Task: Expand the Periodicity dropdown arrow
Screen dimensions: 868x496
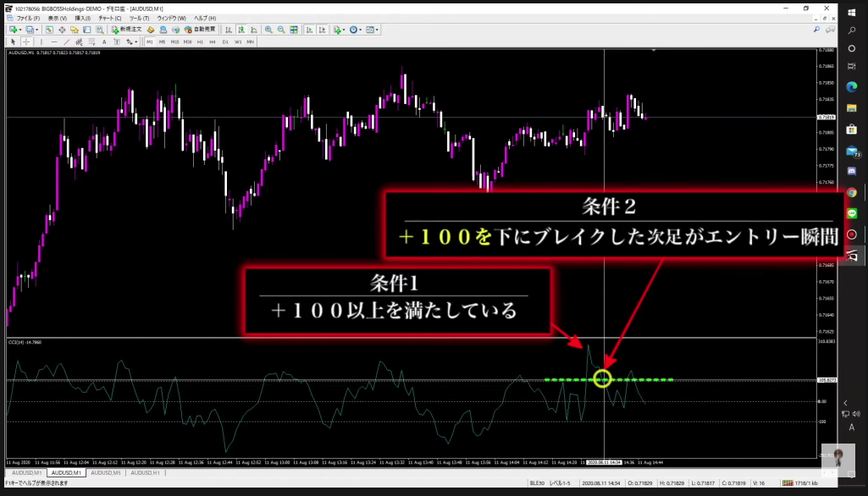Action: click(x=361, y=30)
